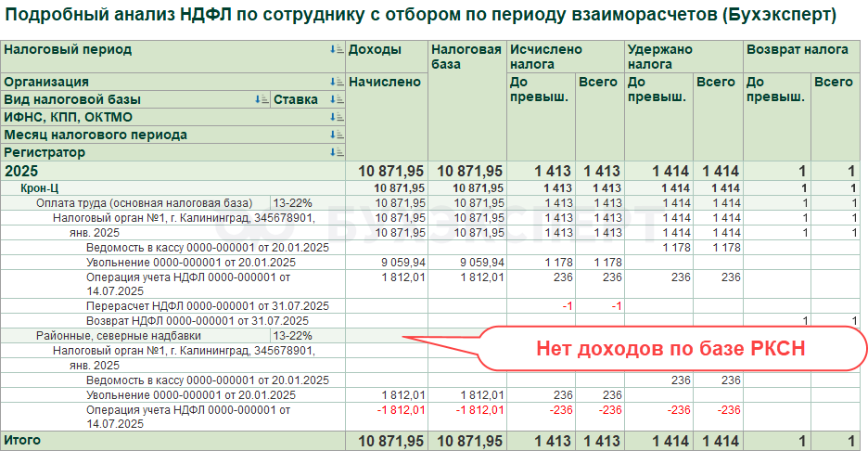Click 1 414 Удержано Всего in Итого row

click(x=721, y=442)
